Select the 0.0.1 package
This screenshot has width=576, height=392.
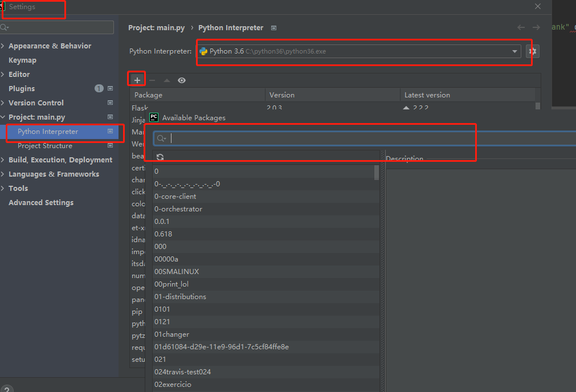pos(266,222)
